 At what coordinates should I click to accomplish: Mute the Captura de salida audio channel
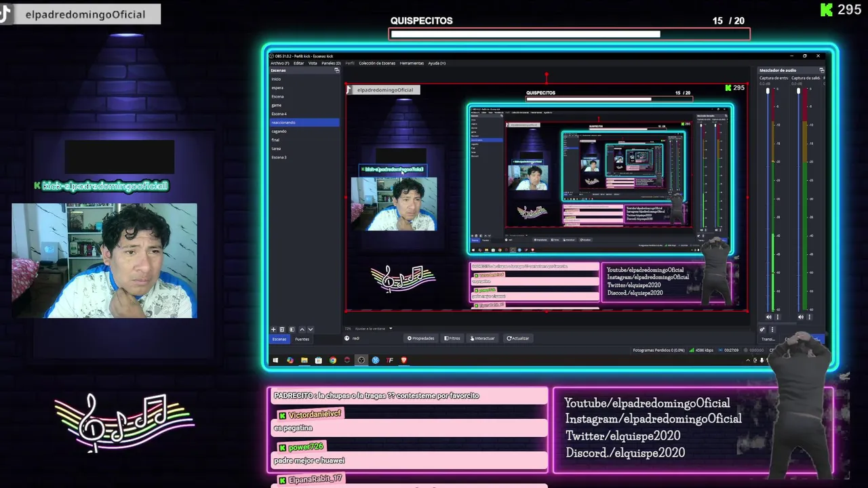[x=801, y=317]
